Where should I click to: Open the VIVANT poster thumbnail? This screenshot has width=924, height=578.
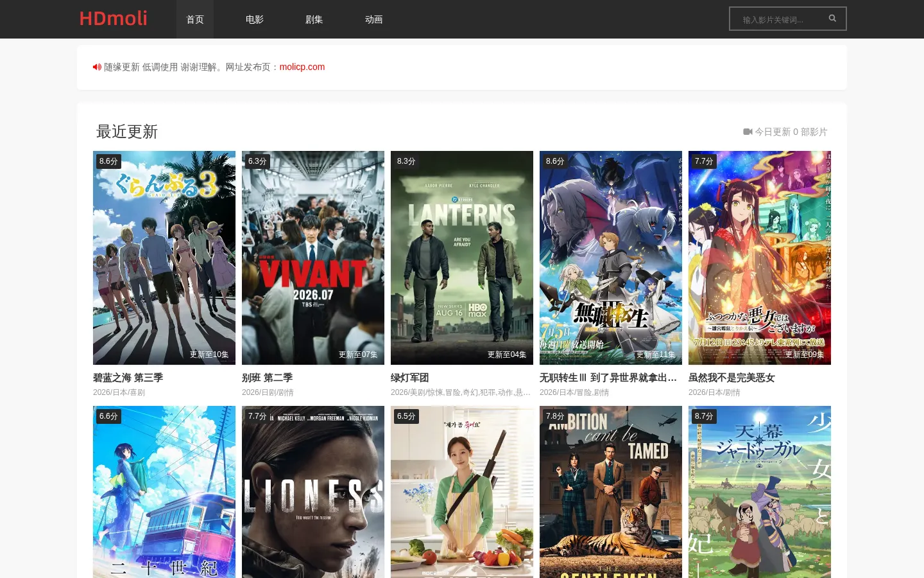[x=313, y=258]
